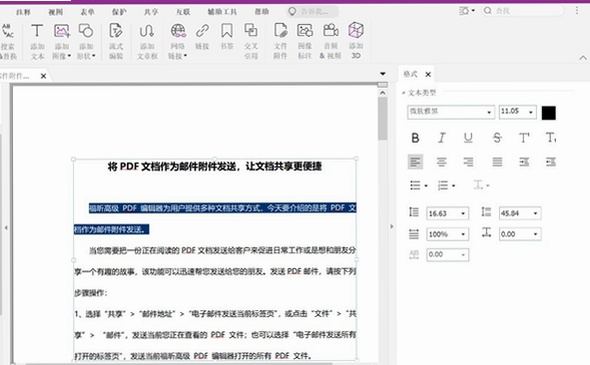The width and height of the screenshot is (590, 365).
Task: Open the 视图 ribbon tab
Action: tap(56, 12)
